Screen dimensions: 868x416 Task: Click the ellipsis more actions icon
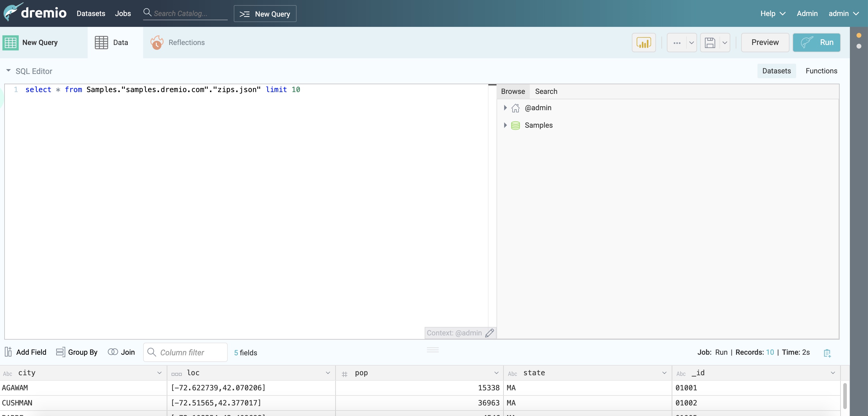coord(677,43)
